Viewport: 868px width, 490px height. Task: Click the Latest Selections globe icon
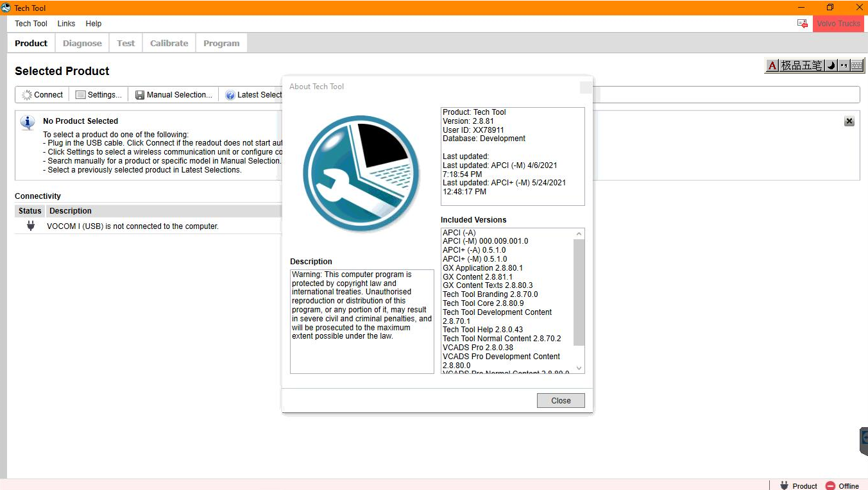tap(230, 94)
